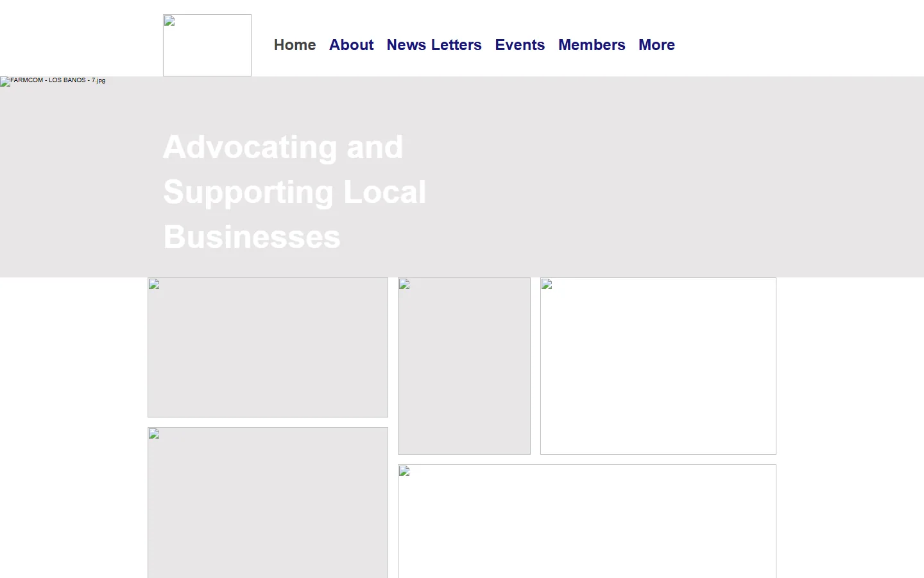Open the white gallery thumbnail beside the narrow gray one

click(658, 366)
